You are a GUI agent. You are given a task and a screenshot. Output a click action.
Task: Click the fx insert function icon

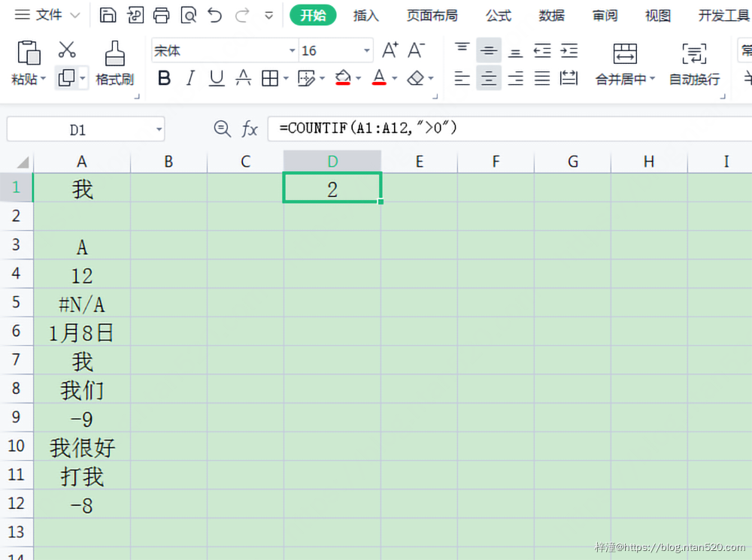[x=250, y=129]
